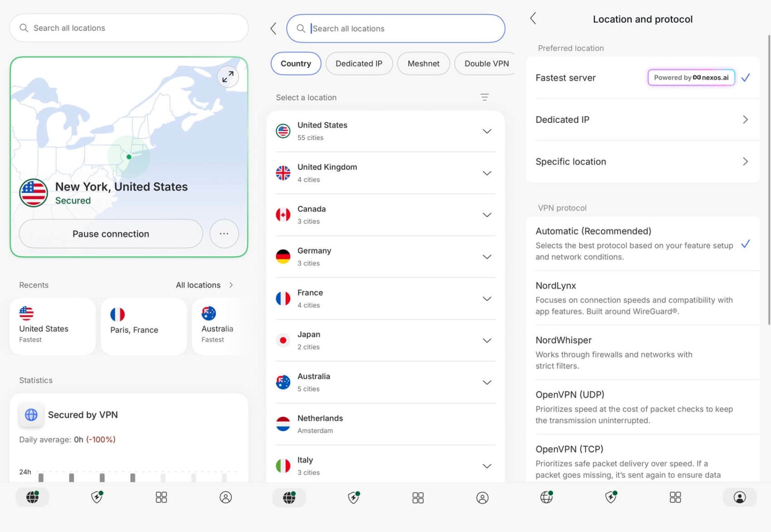This screenshot has width=771, height=532.
Task: Open the globe tab in the left panel's bottom bar
Action: pos(32,497)
